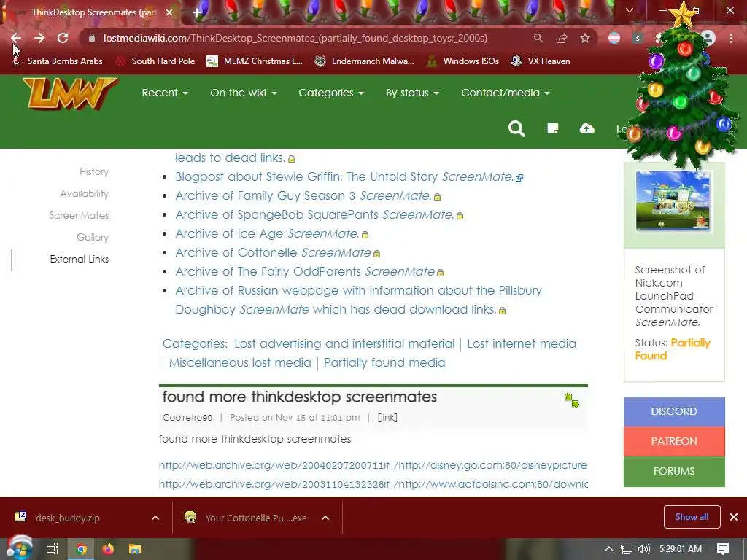
Task: Jump to Gallery in the sidebar
Action: click(x=93, y=237)
